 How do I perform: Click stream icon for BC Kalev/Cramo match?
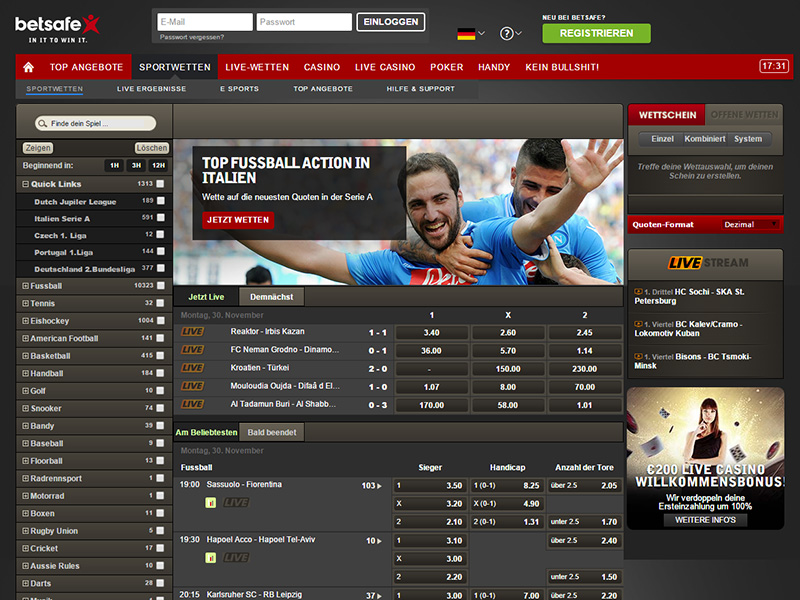pyautogui.click(x=638, y=324)
